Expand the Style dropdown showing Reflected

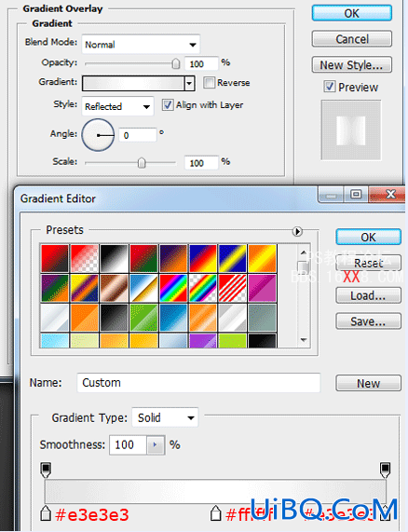pyautogui.click(x=117, y=106)
